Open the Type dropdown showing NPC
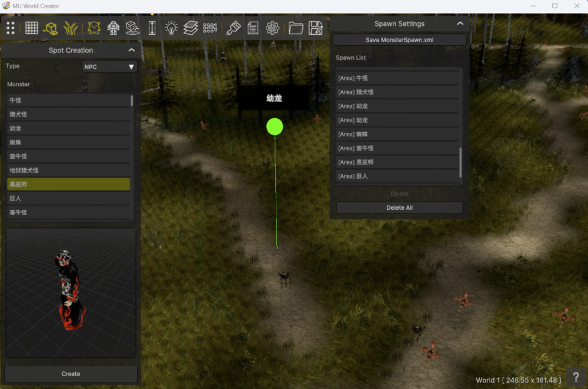Viewport: 588px width, 389px height. 109,67
